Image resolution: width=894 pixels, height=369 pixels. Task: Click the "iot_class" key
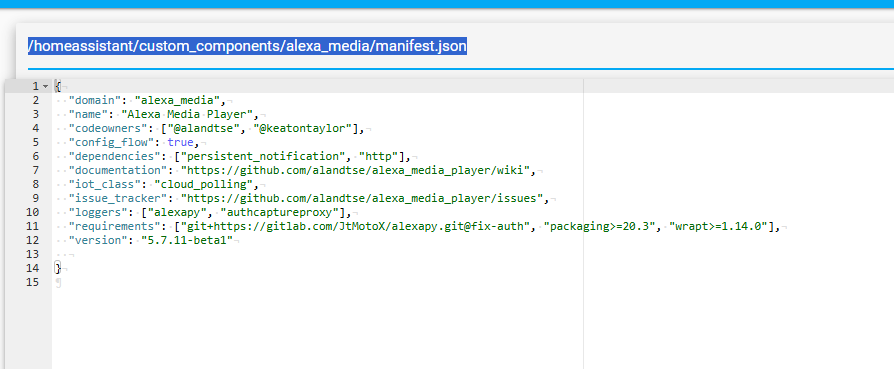click(x=105, y=184)
